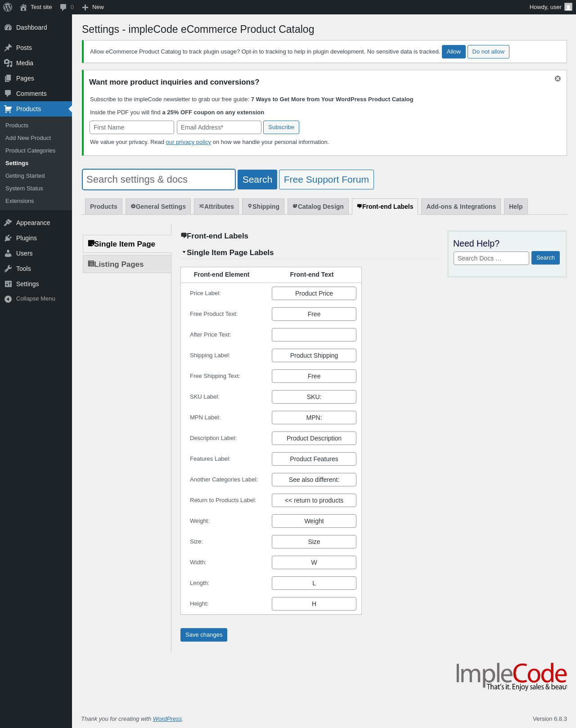This screenshot has width=576, height=728.
Task: Focus Search settings & docs field
Action: tap(159, 180)
